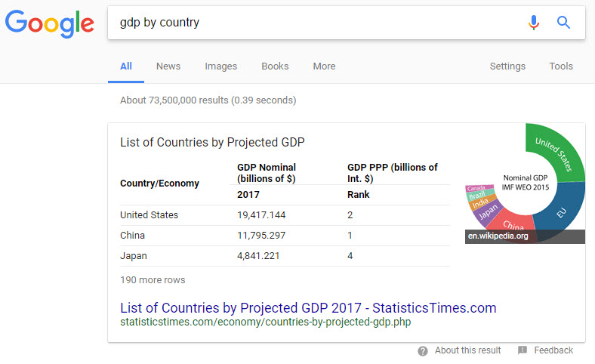Click the blue search magnifier icon

coord(563,23)
